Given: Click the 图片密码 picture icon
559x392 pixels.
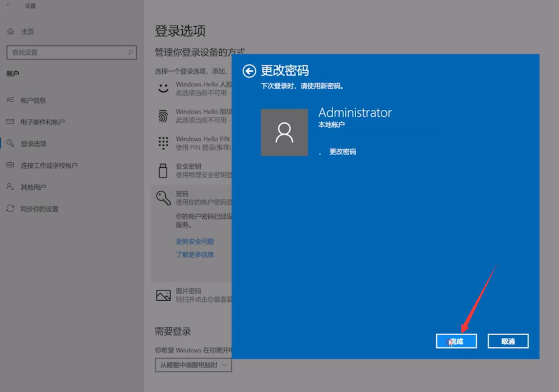Looking at the screenshot, I should (x=163, y=296).
